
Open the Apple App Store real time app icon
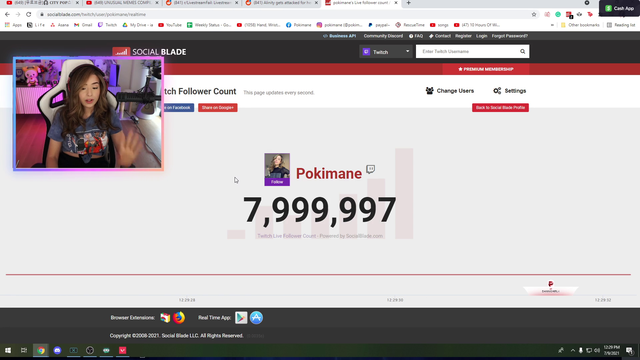pyautogui.click(x=256, y=318)
